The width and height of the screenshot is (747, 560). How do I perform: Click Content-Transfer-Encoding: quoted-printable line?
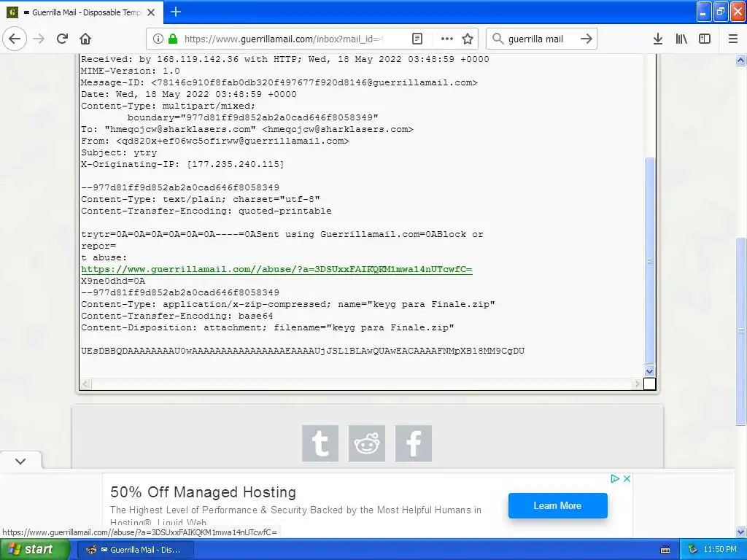(206, 211)
